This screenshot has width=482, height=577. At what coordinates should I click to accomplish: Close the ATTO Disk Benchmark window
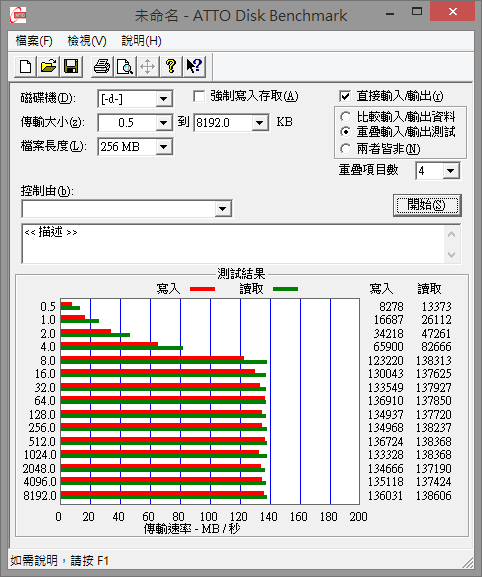(x=453, y=12)
